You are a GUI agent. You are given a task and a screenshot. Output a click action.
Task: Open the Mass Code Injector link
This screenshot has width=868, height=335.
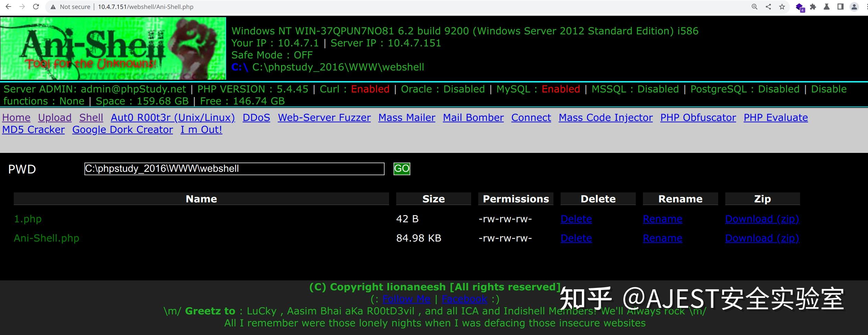[606, 118]
